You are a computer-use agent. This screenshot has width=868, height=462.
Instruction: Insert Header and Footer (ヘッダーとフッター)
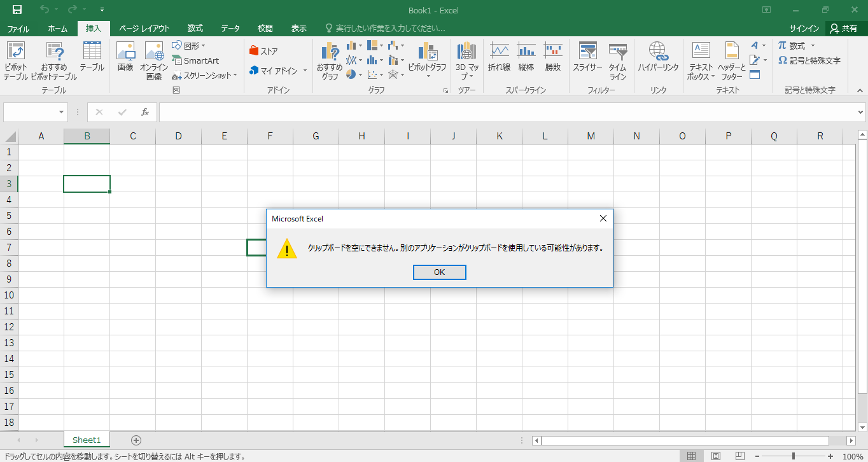[x=732, y=60]
